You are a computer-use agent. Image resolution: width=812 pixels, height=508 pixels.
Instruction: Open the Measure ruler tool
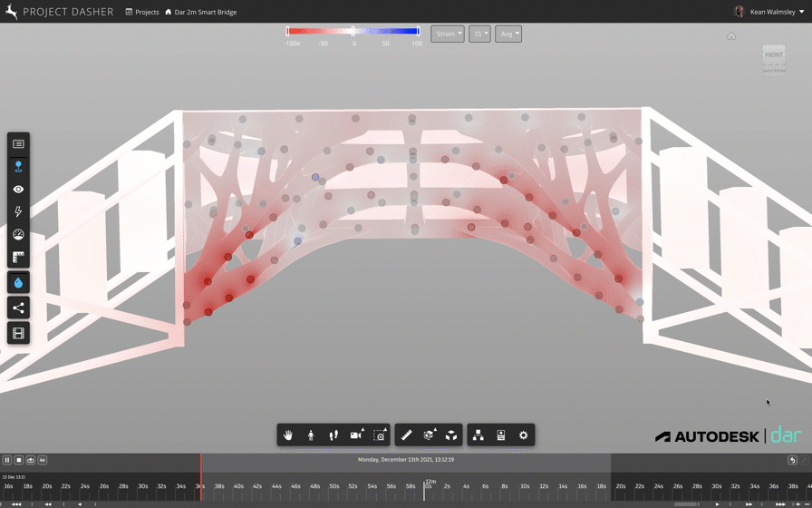(406, 435)
